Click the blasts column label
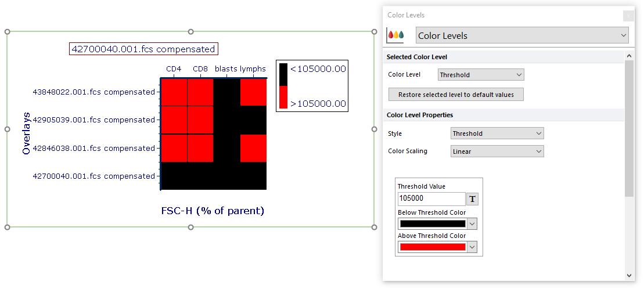Viewport: 644px width, 289px height. (226, 69)
